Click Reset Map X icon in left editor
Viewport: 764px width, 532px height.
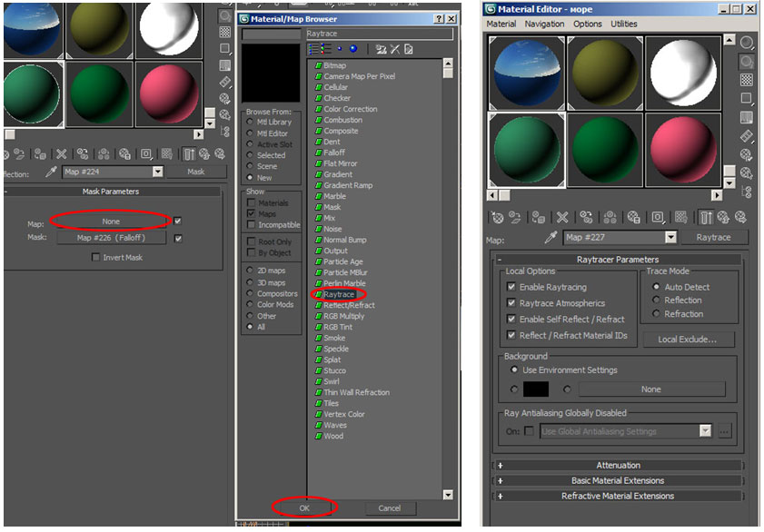point(62,154)
